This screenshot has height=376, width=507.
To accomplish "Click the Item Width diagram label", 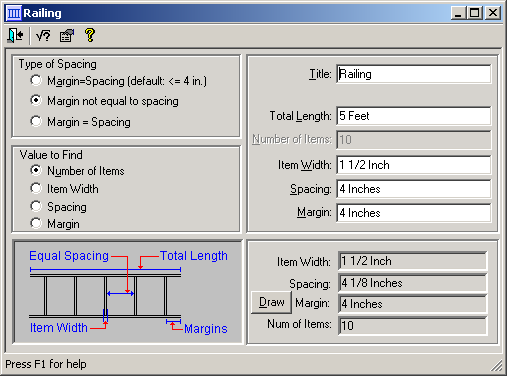I will [x=59, y=328].
